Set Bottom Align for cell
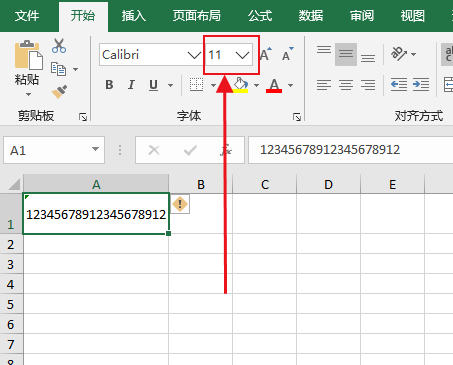 click(x=368, y=58)
